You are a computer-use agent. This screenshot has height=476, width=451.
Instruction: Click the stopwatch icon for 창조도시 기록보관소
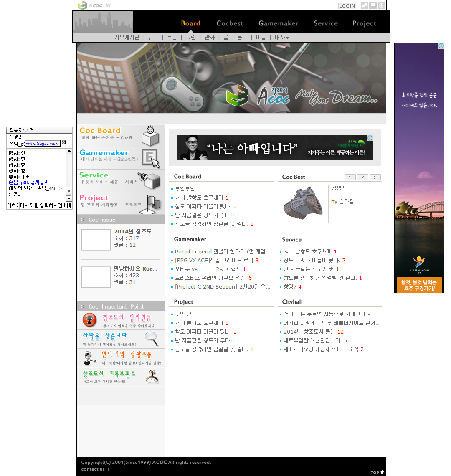pos(152,377)
